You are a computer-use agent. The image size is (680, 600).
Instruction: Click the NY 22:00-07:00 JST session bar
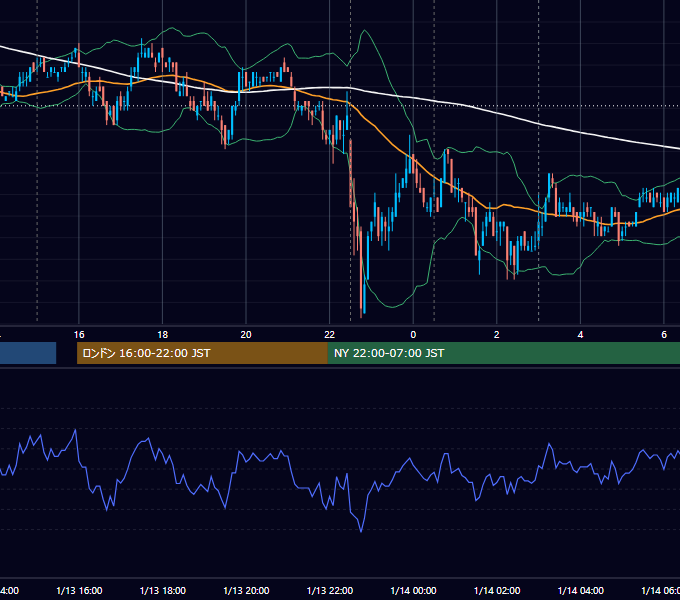(x=503, y=353)
